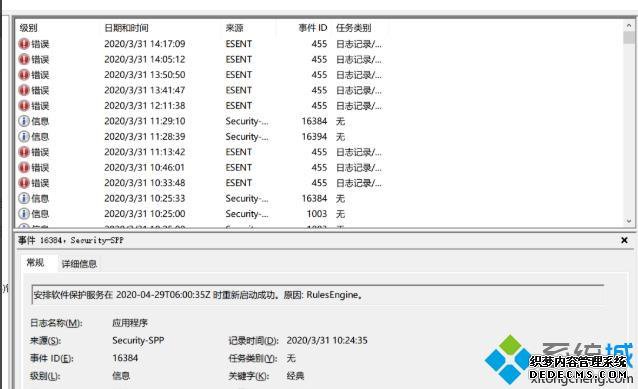Screen dimensions: 638x389
Task: Sort by 来源 column header
Action: pos(234,28)
